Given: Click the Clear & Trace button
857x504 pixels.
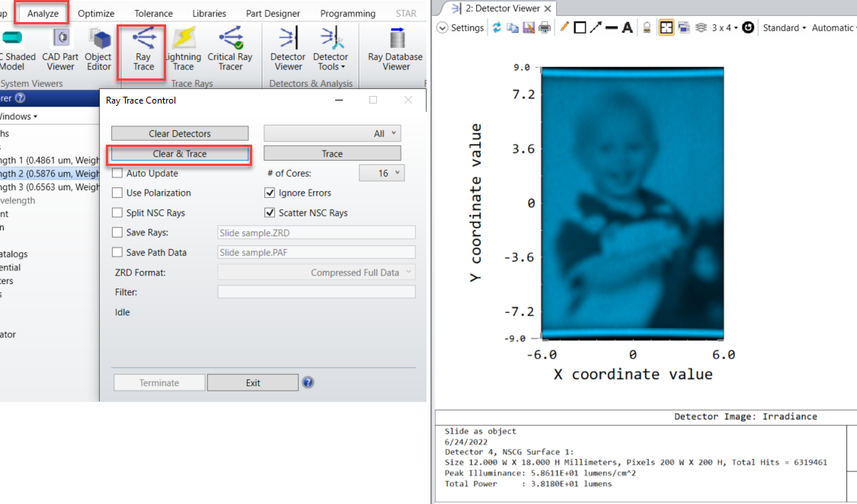Looking at the screenshot, I should [180, 154].
